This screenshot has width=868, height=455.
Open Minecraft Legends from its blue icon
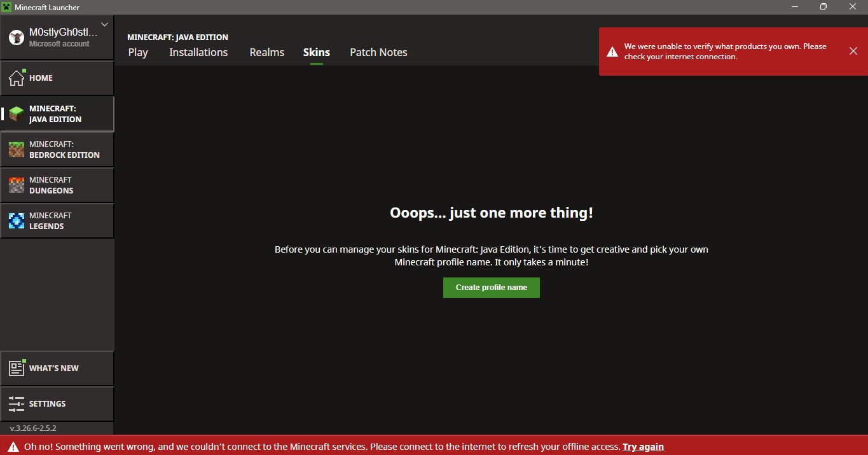[17, 221]
